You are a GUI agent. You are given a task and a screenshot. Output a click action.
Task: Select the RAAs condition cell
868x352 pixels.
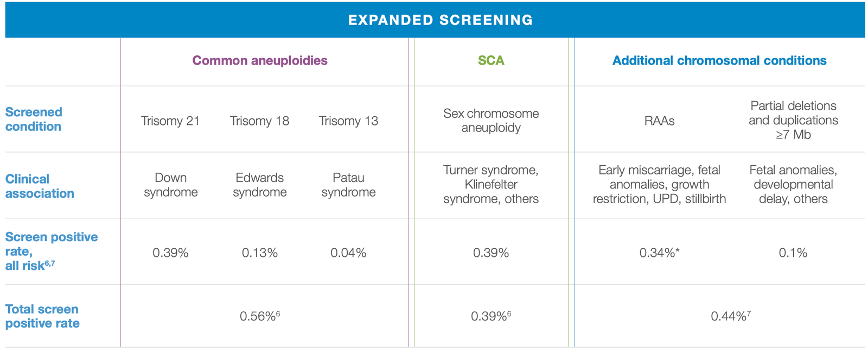point(659,121)
